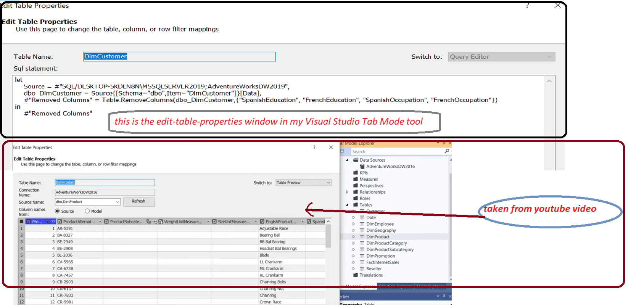The height and width of the screenshot is (305, 644).
Task: Click the preview grid vertical scrollbar thumb
Action: pos(328,236)
